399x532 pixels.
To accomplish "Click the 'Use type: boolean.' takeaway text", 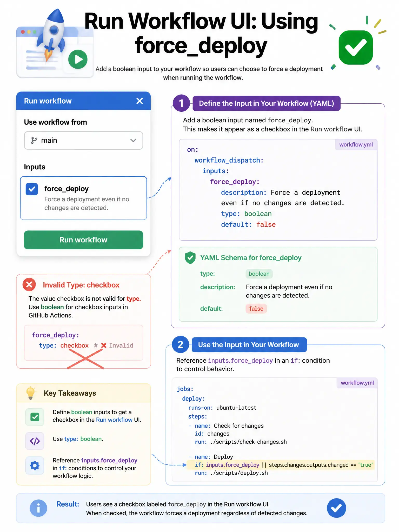I will (78, 439).
